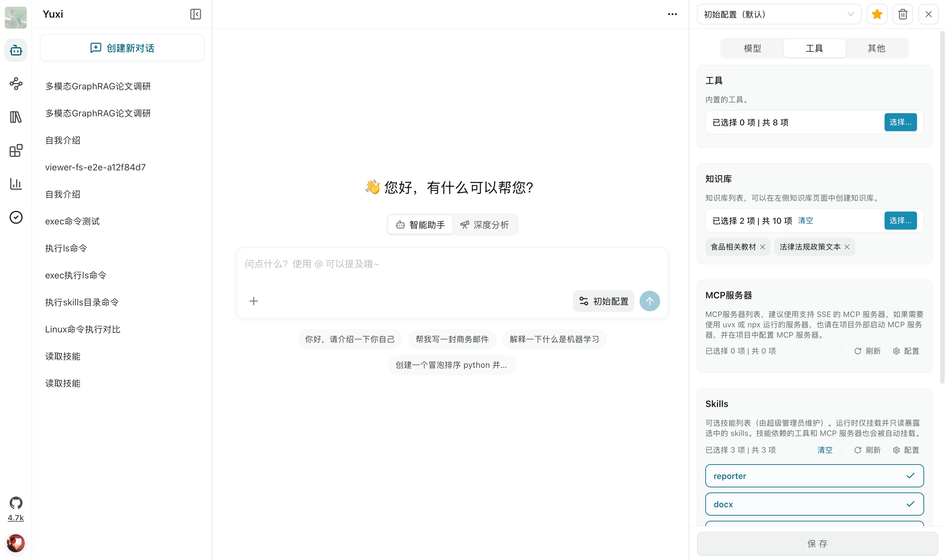Open the built-in tools 选择 selector
Viewport: 946px width, 560px height.
[x=900, y=122]
